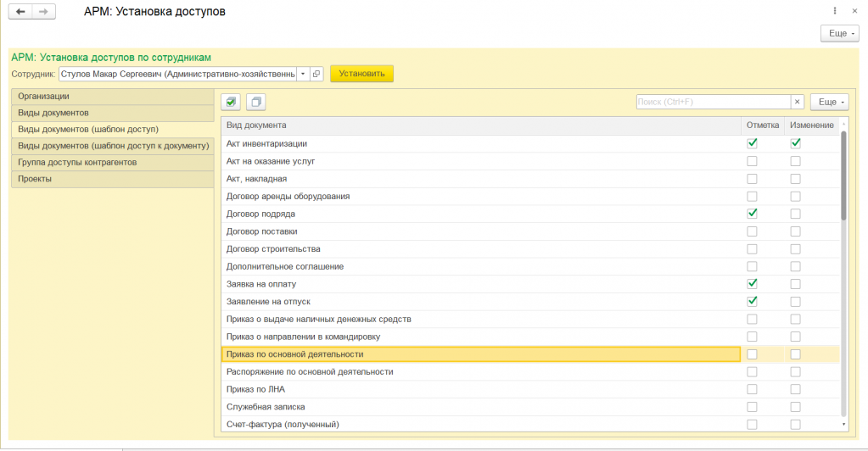This screenshot has width=868, height=451.
Task: Click in the Поиск (Ctrl+F) search field
Action: tap(713, 102)
